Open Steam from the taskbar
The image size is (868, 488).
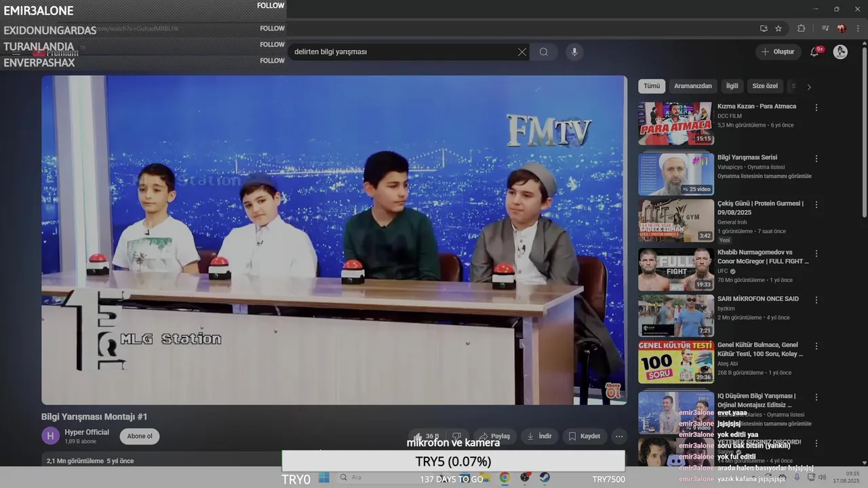pyautogui.click(x=545, y=478)
